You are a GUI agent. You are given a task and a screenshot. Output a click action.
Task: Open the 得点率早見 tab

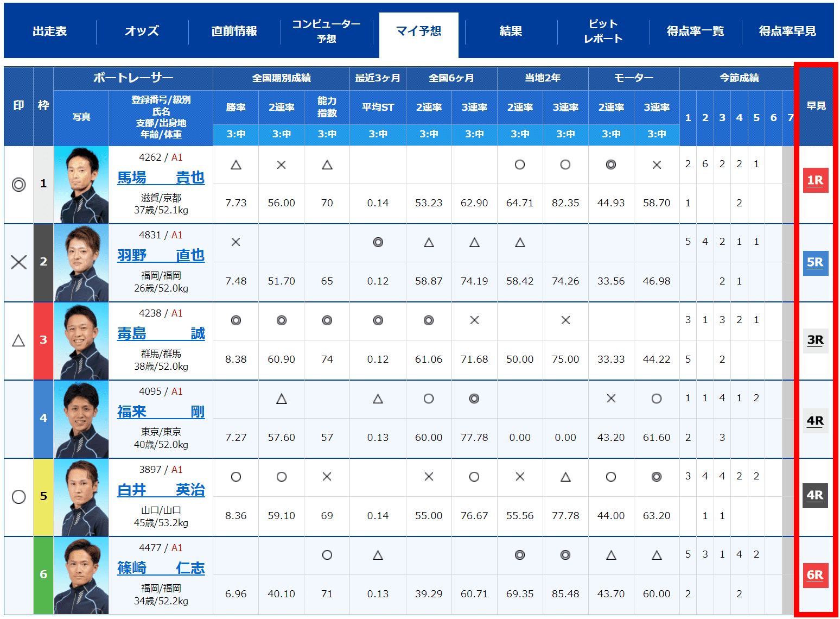(786, 31)
